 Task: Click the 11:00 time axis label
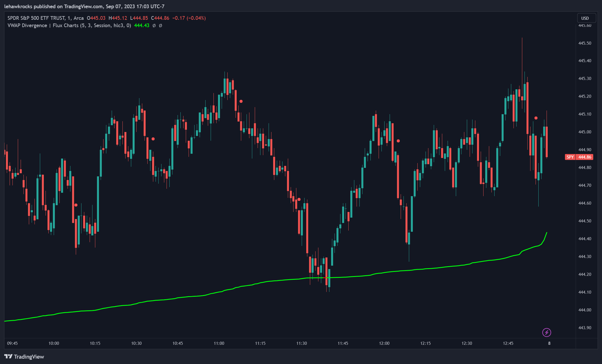[219, 343]
